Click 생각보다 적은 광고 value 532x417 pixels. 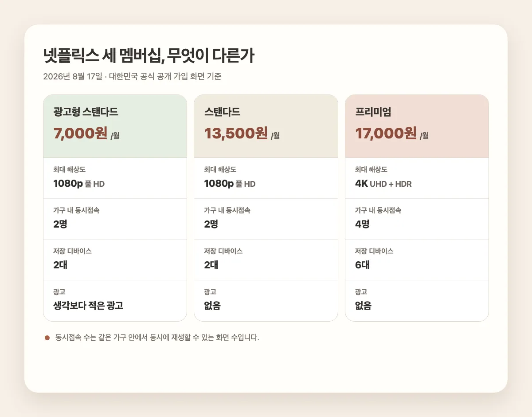(x=88, y=306)
